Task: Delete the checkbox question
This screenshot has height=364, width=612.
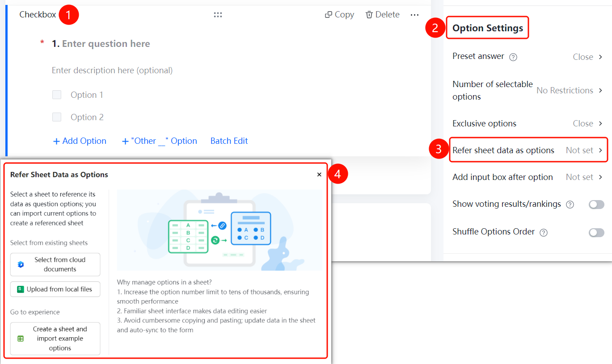Action: click(382, 15)
